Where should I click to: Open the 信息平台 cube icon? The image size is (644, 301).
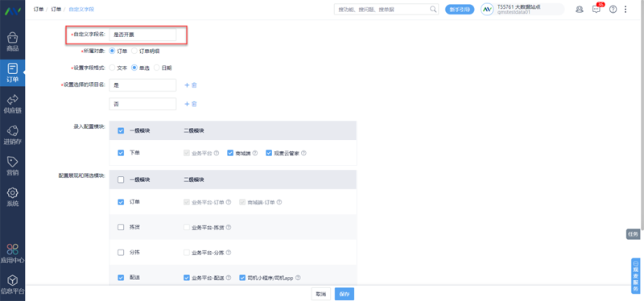pyautogui.click(x=12, y=285)
